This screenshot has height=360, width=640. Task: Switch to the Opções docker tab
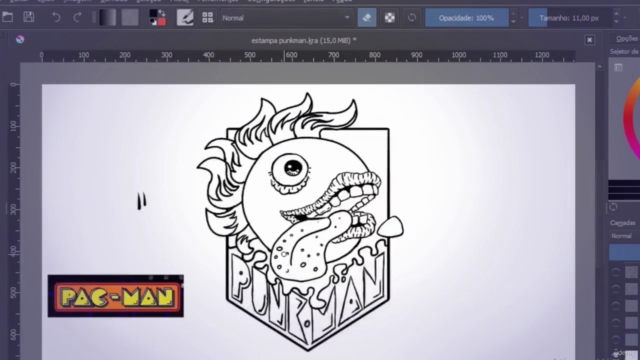[x=627, y=38]
